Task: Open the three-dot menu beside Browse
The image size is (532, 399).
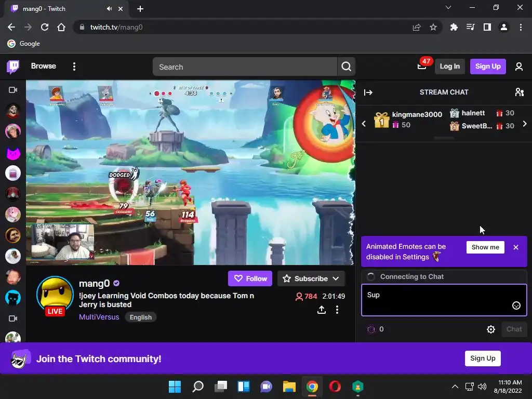Action: [74, 66]
